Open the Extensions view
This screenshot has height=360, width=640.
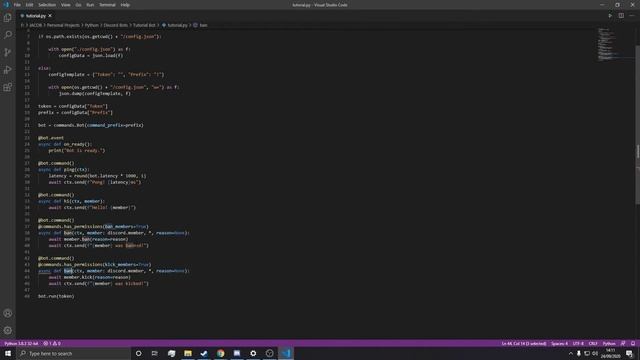pos(8,87)
